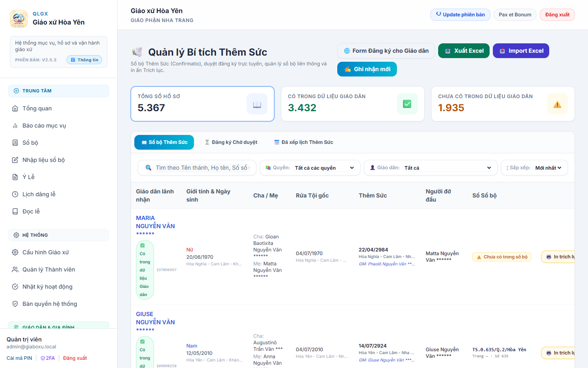Click Đăng xuất link next to 2FA
The height and width of the screenshot is (368, 588).
tap(75, 358)
